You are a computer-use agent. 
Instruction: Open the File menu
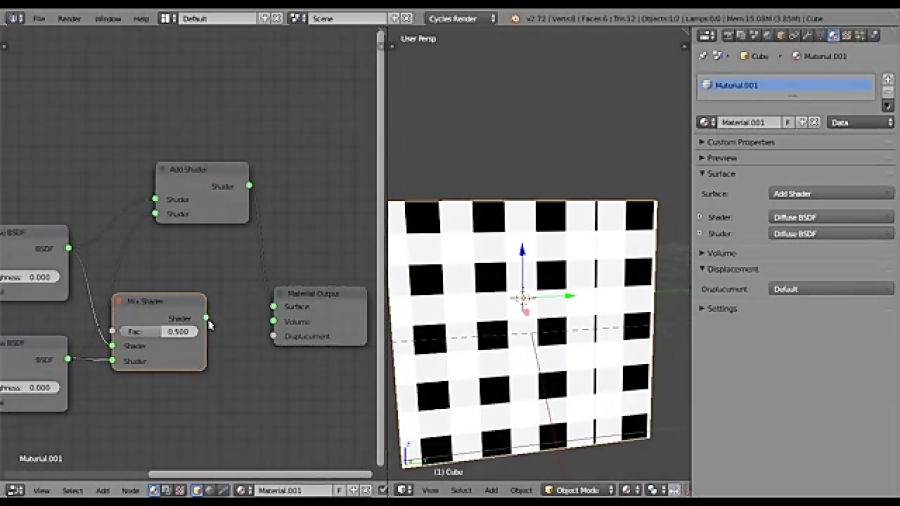tap(38, 18)
